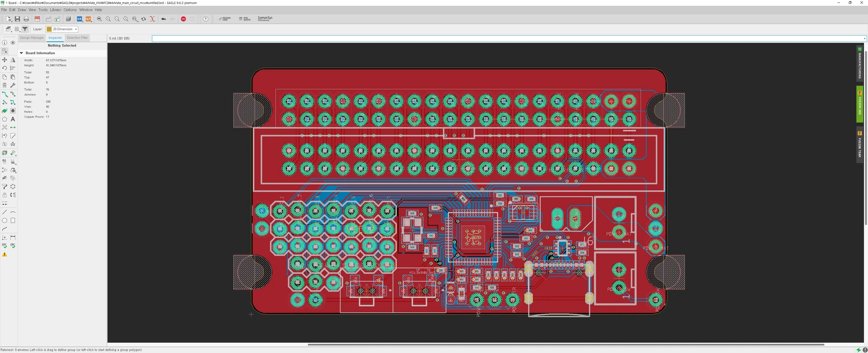Click the red Stop command icon
Screen dimensions: 868x353
click(183, 19)
